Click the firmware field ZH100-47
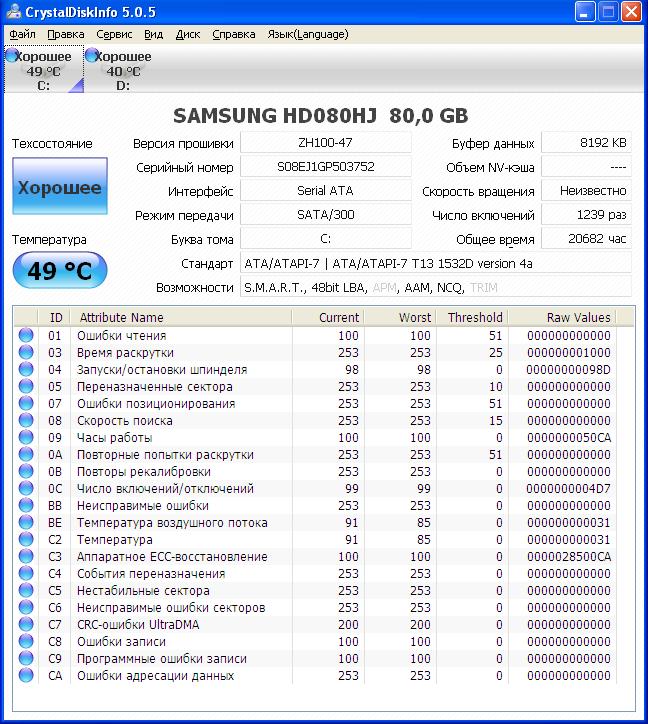 [x=326, y=143]
